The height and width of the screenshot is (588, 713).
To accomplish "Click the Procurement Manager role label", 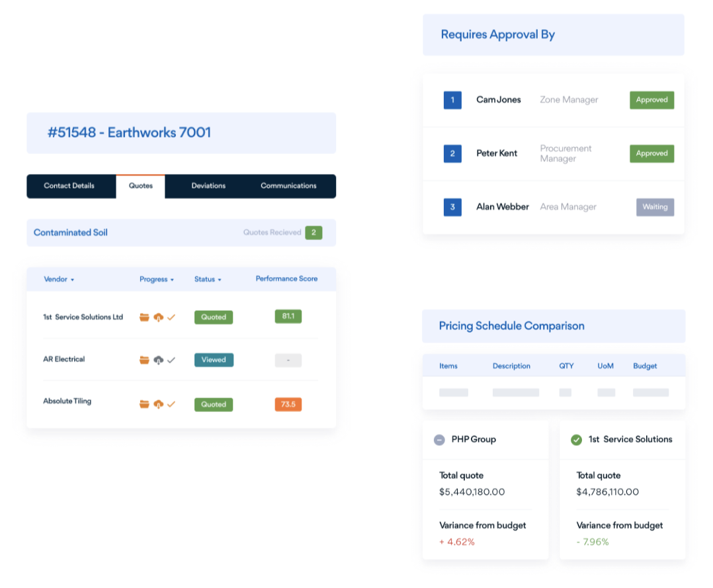I will click(x=566, y=153).
